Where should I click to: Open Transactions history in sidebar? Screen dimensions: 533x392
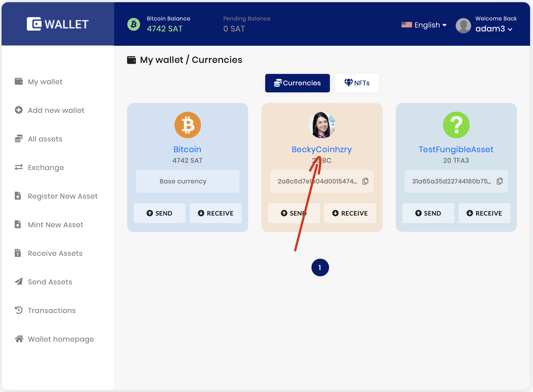52,310
